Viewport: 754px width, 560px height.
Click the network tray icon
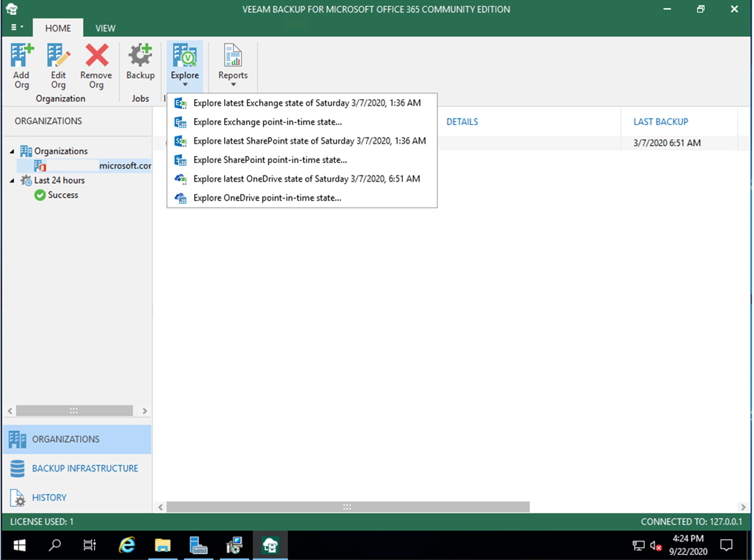pyautogui.click(x=638, y=546)
